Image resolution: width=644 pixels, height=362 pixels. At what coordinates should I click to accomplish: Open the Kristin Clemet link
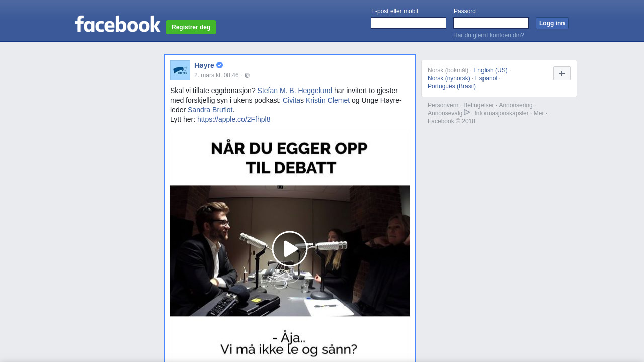tap(328, 100)
